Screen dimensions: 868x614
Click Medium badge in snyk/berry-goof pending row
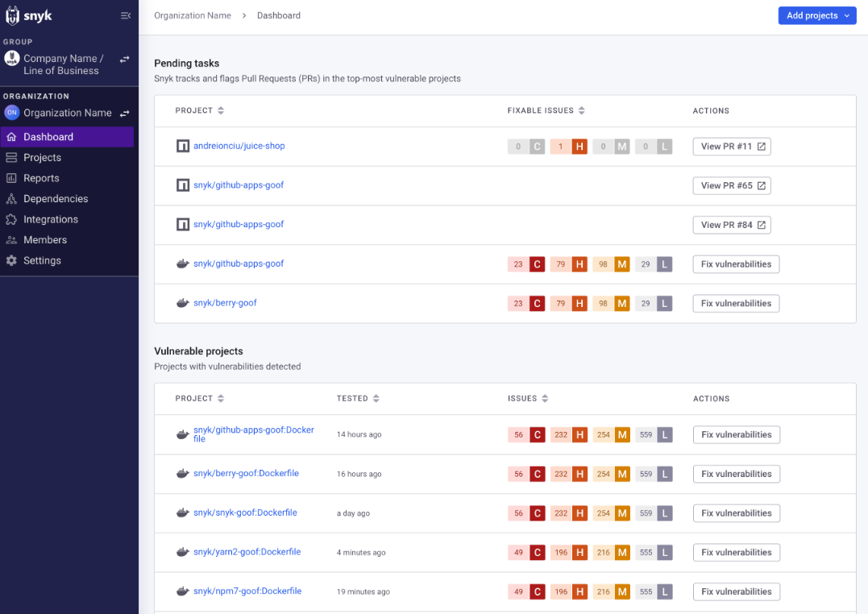click(611, 304)
